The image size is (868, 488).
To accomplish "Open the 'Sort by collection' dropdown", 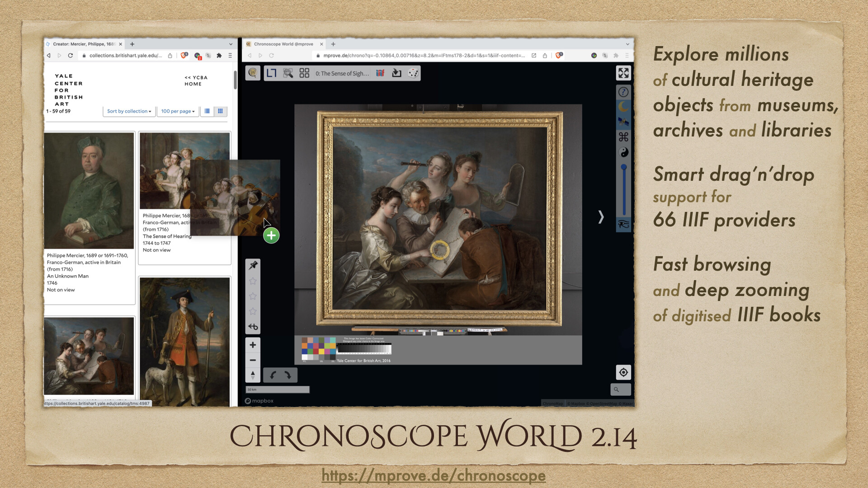I will coord(129,111).
